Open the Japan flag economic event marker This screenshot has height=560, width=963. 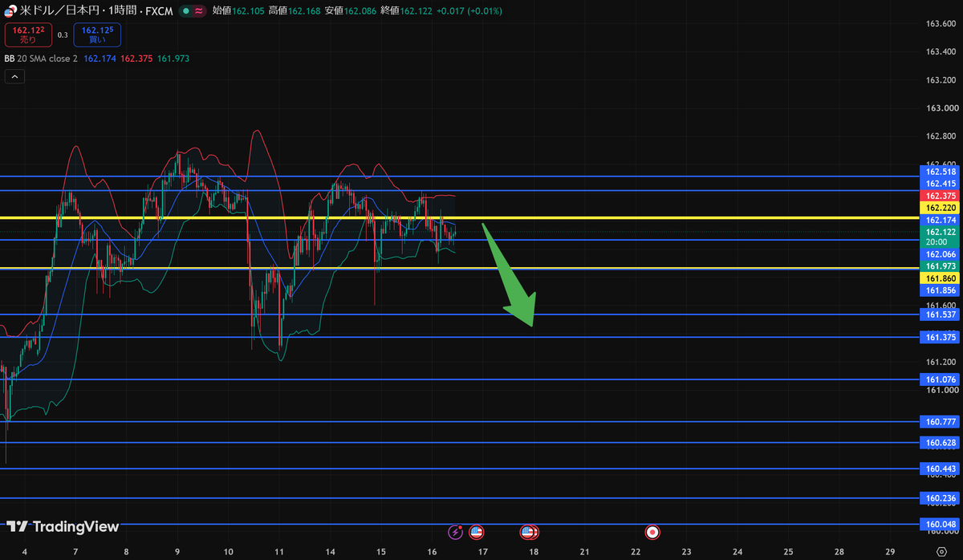point(653,532)
